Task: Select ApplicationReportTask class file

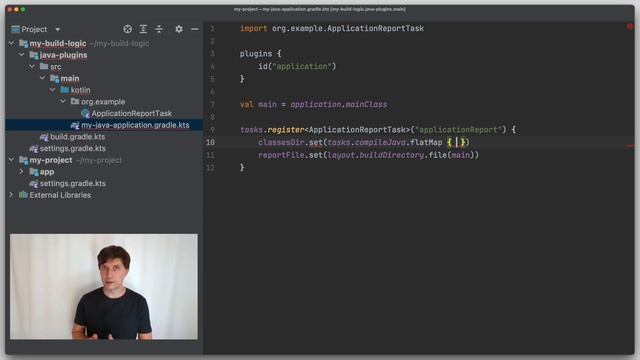Action: 127,113
